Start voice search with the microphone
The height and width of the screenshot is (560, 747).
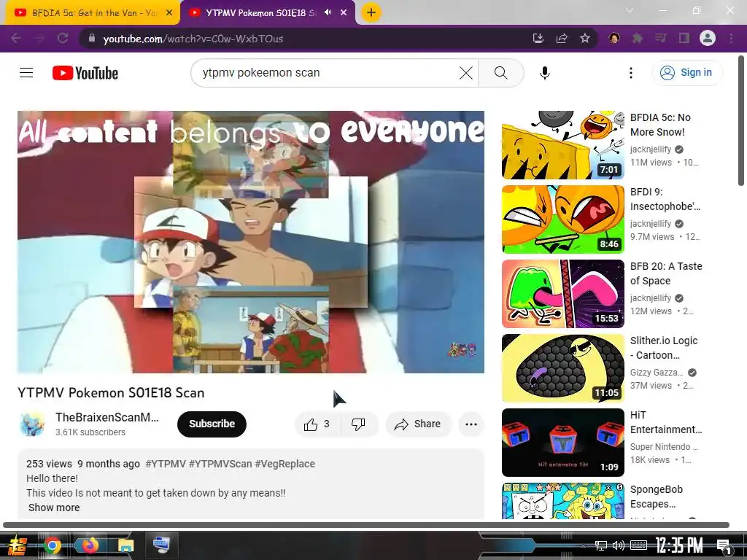coord(545,73)
